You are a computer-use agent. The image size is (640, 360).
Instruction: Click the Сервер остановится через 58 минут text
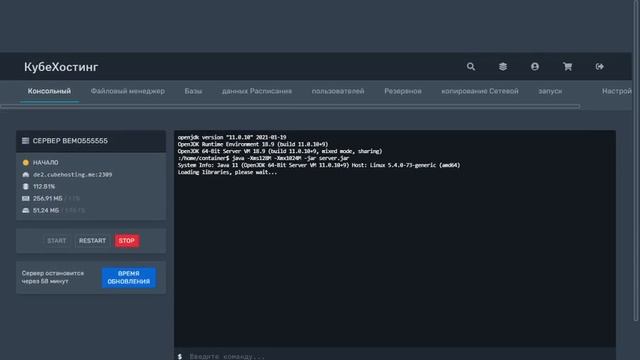coord(53,277)
